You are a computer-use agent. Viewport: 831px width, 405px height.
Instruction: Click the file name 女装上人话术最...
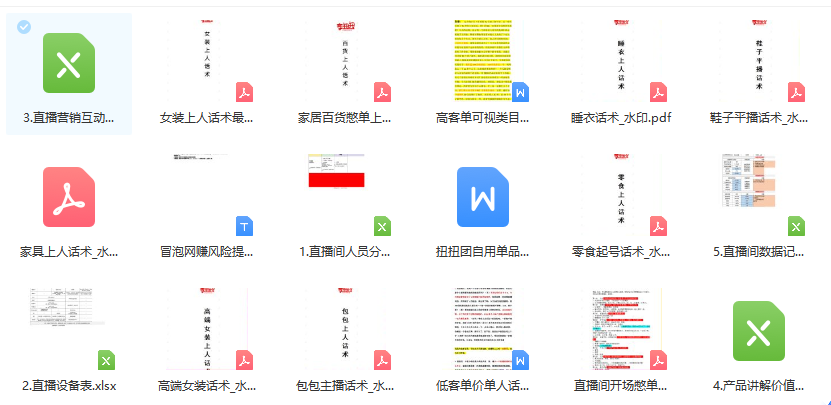(x=207, y=118)
